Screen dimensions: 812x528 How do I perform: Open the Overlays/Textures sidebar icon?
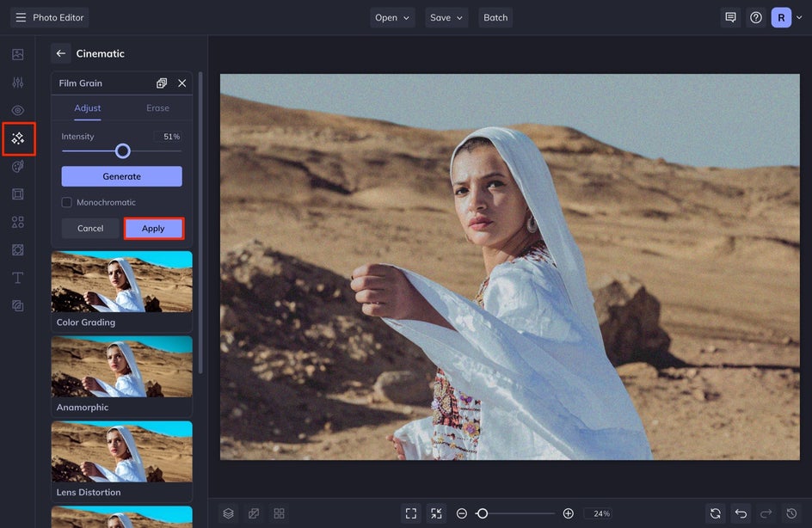pos(17,250)
